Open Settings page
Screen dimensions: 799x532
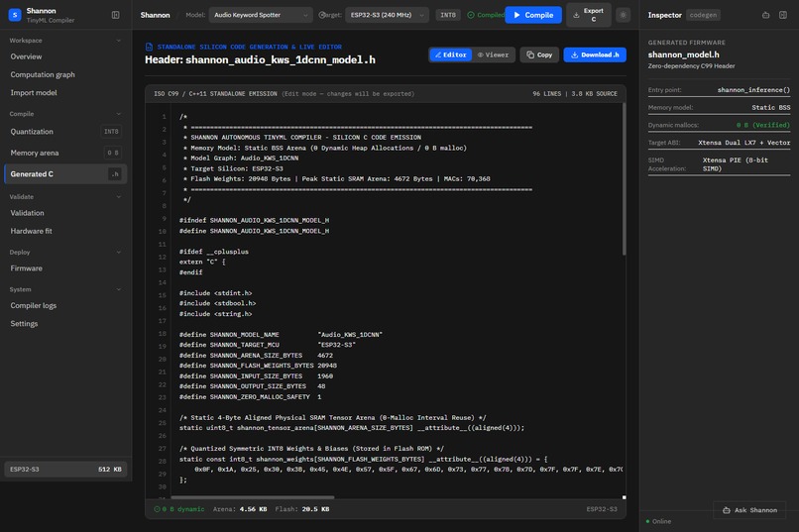(x=65, y=324)
